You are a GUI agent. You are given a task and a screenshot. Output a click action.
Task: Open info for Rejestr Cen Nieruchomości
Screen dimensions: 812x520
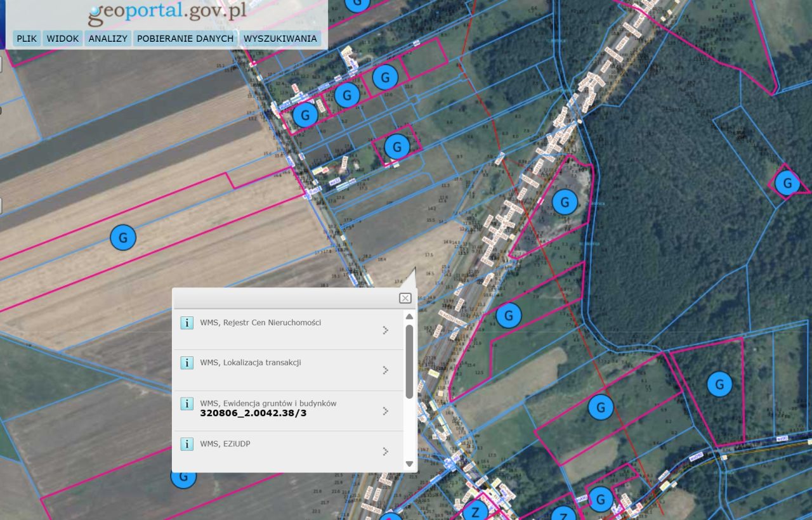pyautogui.click(x=187, y=323)
